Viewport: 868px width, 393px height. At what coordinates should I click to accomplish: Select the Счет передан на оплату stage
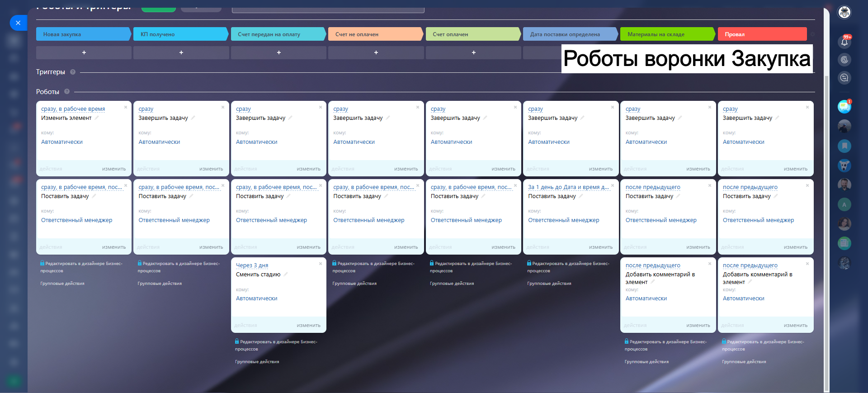(278, 34)
